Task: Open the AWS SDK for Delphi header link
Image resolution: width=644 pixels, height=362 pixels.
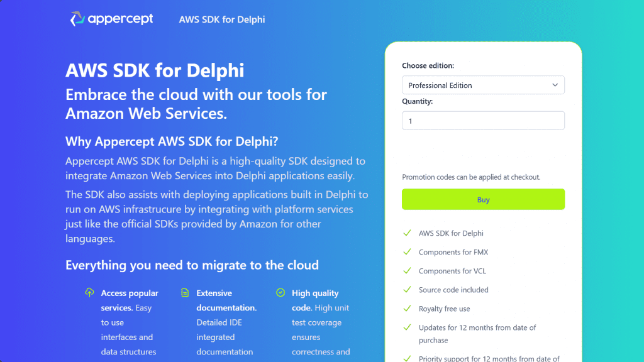Action: tap(222, 19)
